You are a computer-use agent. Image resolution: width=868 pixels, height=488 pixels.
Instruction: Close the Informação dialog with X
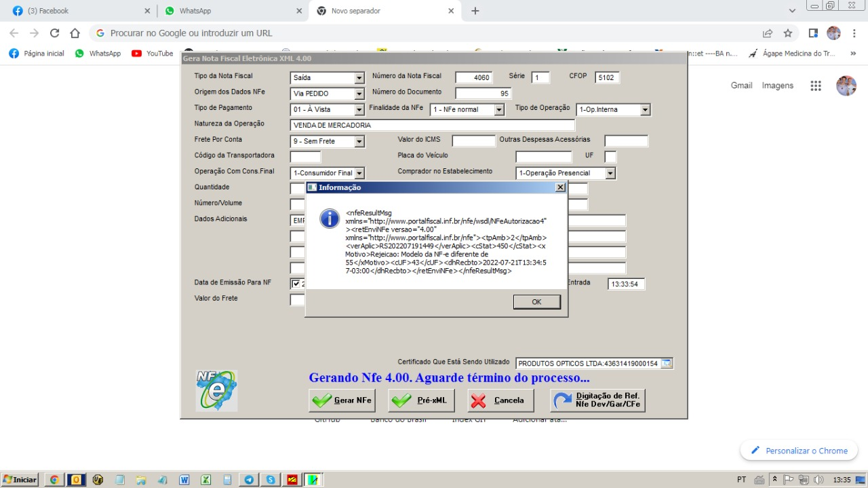tap(560, 187)
